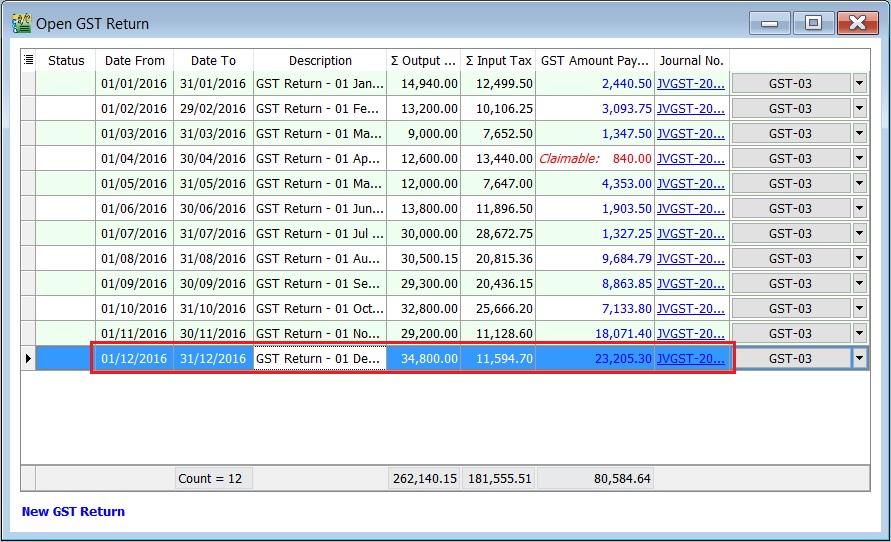Expand GST-03 dropdown arrow for January 2016 row
Screen dimensions: 891x542
coord(859,84)
